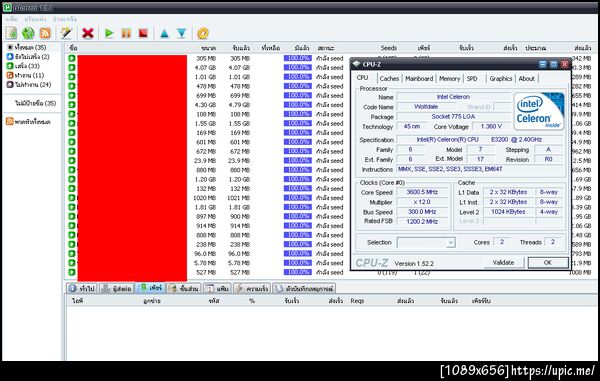The image size is (600, 381).
Task: Click the green Start torrent icon
Action: pos(109,33)
